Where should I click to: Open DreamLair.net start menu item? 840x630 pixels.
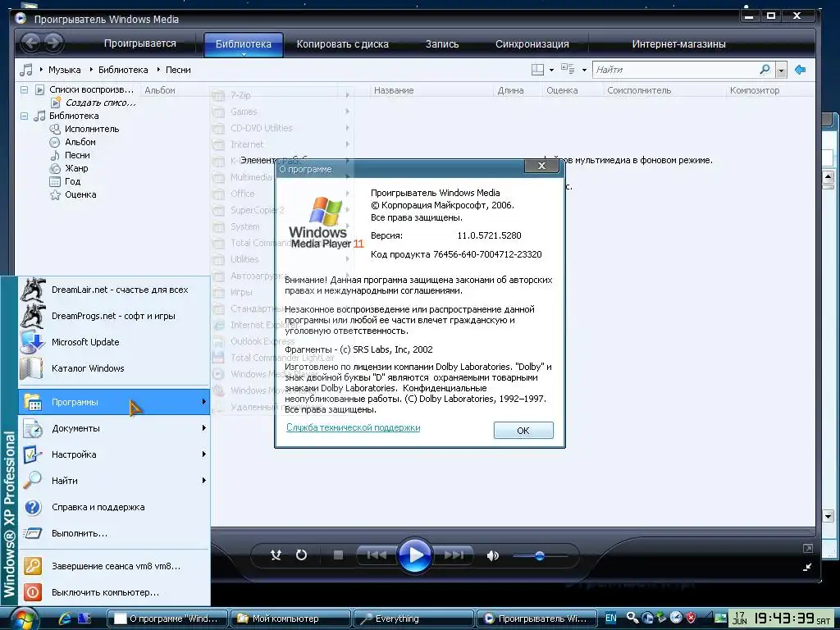[x=113, y=290]
